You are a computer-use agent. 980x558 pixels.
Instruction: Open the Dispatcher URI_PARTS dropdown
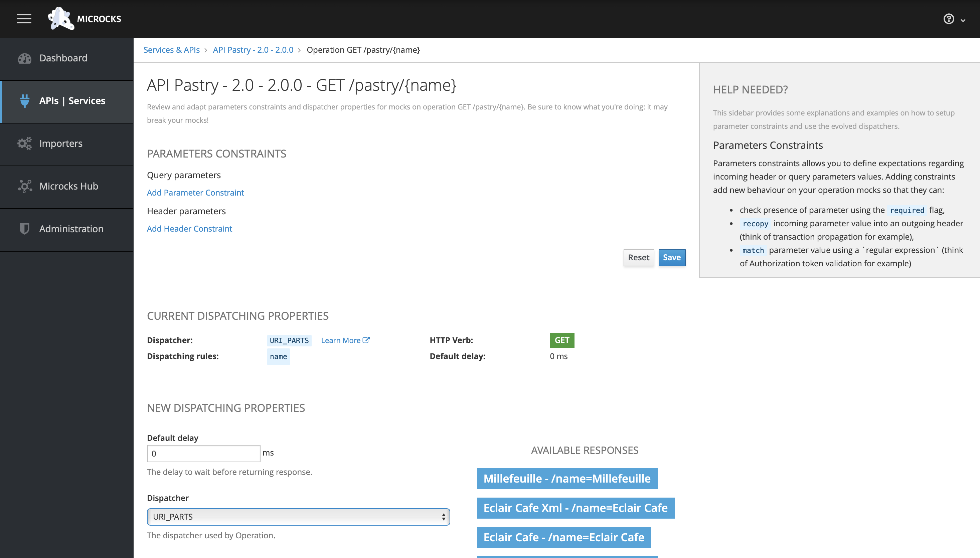tap(298, 517)
